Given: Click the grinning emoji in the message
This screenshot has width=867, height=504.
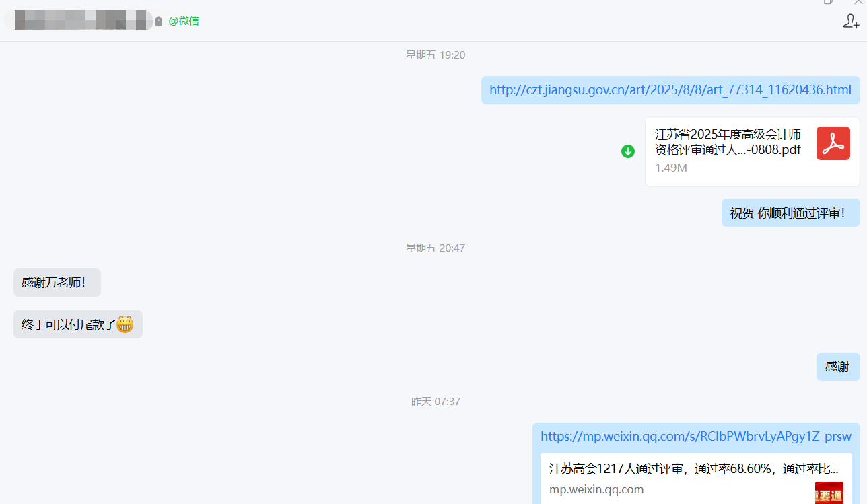Looking at the screenshot, I should tap(125, 324).
